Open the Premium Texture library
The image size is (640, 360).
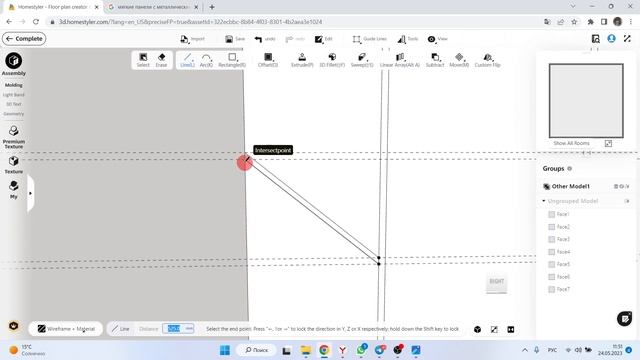[13, 137]
